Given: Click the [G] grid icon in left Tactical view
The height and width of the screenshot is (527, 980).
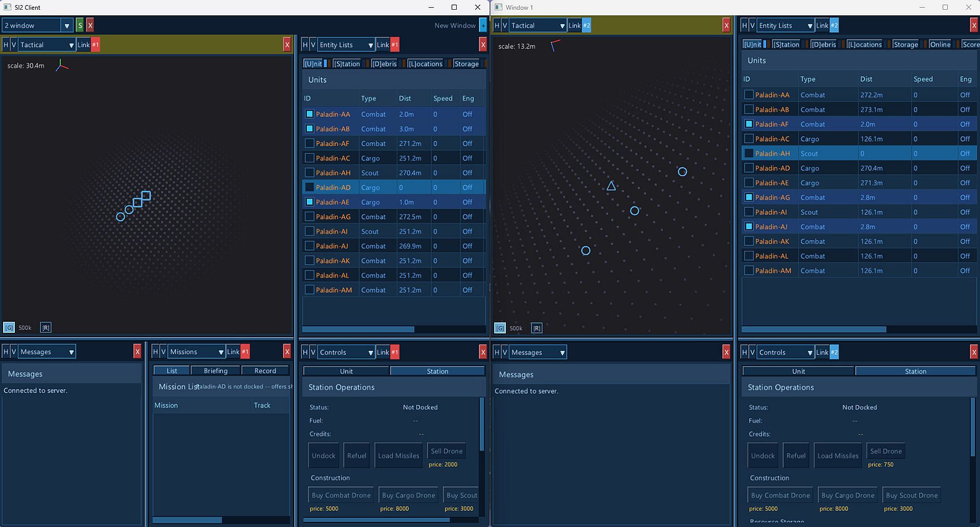Looking at the screenshot, I should point(9,328).
